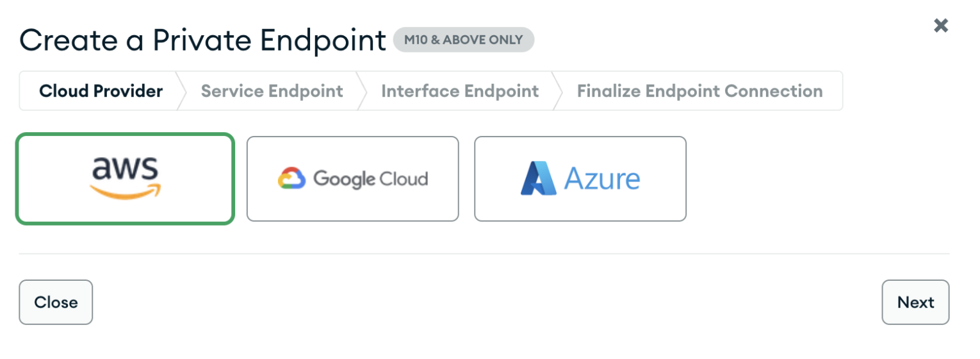Screen dimensions: 980x359
Task: Go to the Service Endpoint step
Action: (x=272, y=91)
